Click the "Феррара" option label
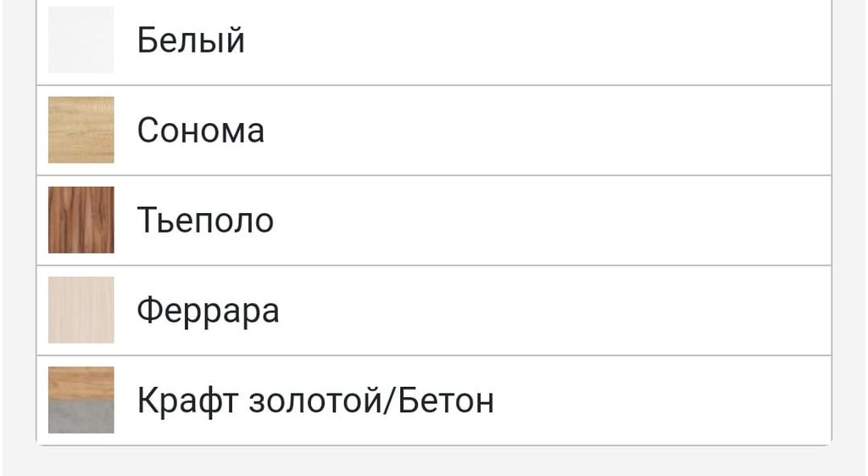868x476 pixels. click(x=208, y=311)
